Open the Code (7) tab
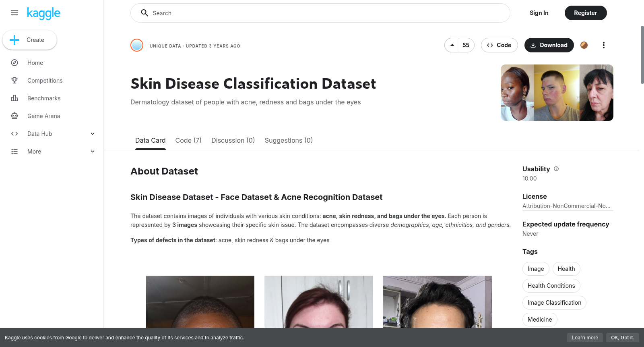The width and height of the screenshot is (644, 347). click(x=188, y=140)
